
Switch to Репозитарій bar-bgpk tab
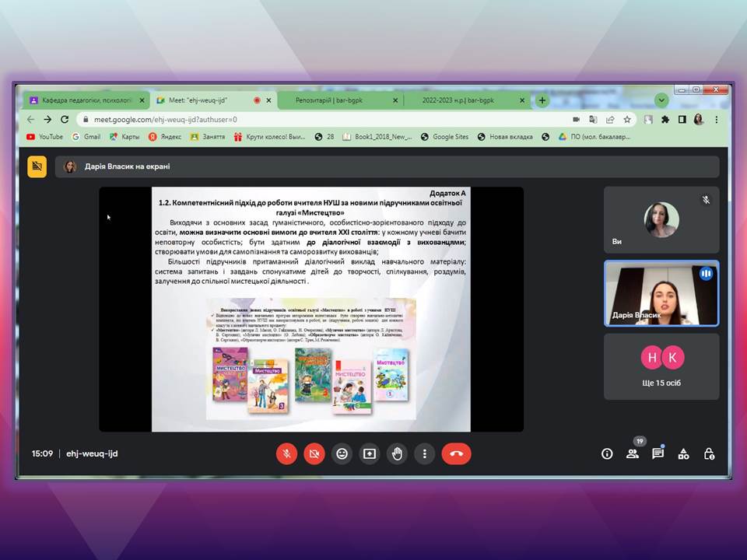[x=340, y=100]
